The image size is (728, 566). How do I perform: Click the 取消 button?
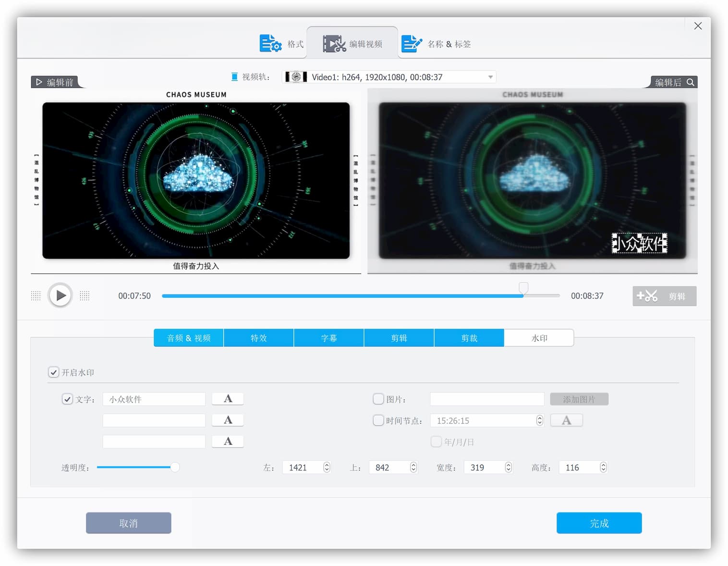129,523
